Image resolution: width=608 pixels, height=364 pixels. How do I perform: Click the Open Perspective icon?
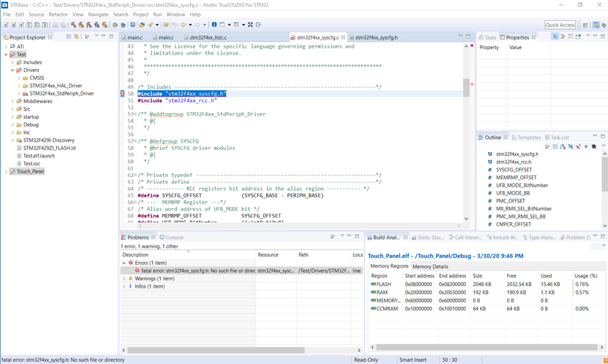[x=585, y=25]
